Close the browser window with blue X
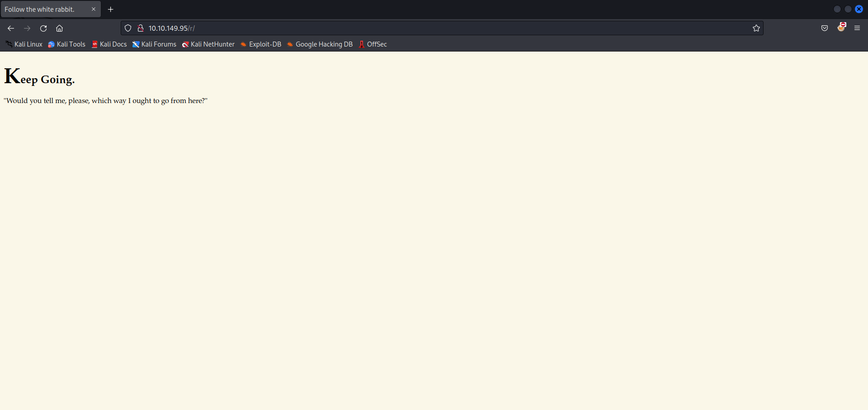This screenshot has width=868, height=410. click(x=859, y=9)
